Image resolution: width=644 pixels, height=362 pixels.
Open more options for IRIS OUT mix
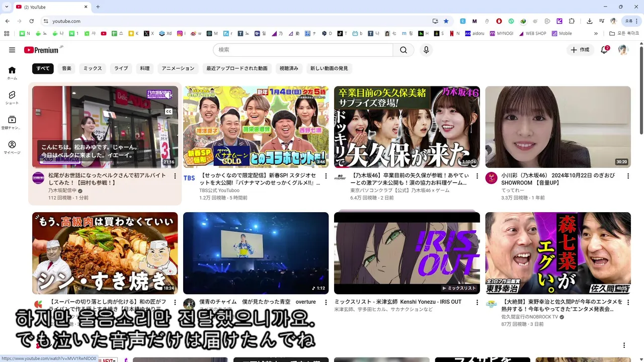477,302
